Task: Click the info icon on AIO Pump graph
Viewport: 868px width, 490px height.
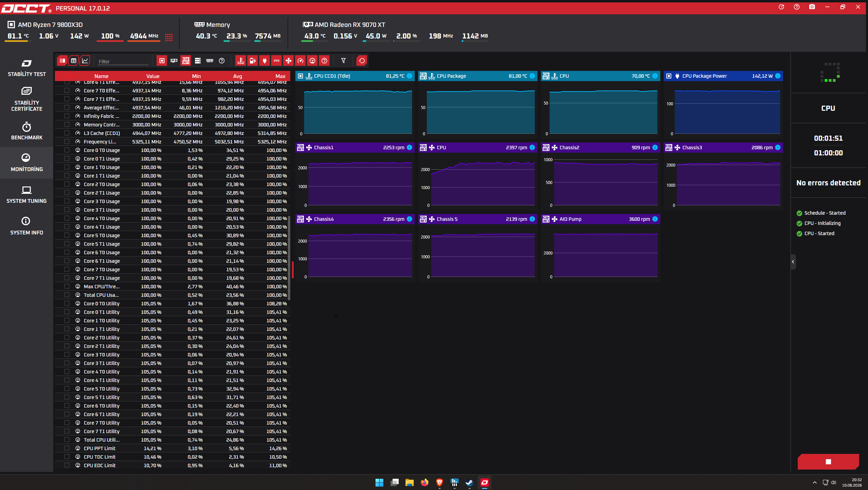Action: pyautogui.click(x=655, y=219)
